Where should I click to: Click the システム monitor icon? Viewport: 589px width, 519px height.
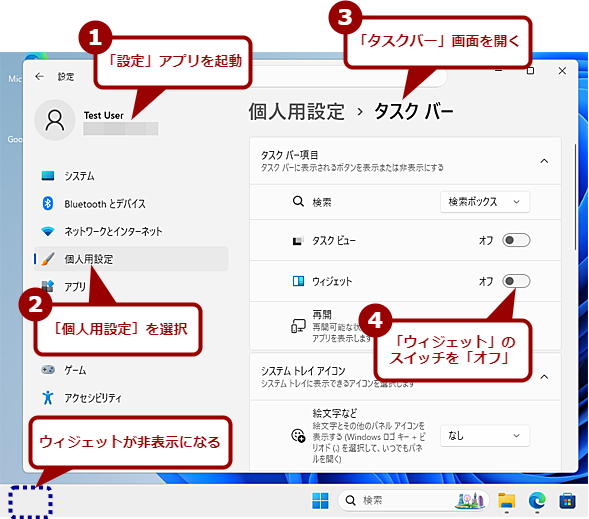pos(48,176)
